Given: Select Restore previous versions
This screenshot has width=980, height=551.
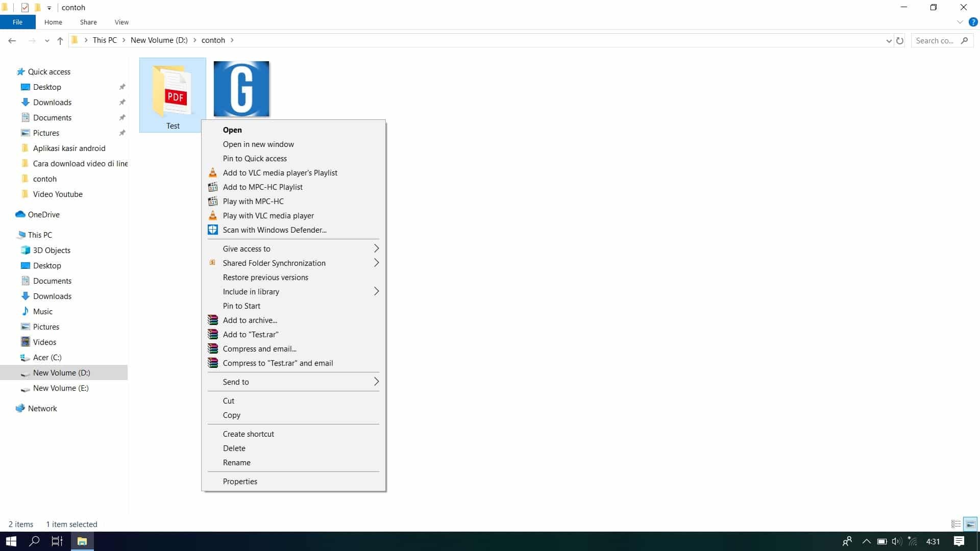Looking at the screenshot, I should (x=293, y=277).
